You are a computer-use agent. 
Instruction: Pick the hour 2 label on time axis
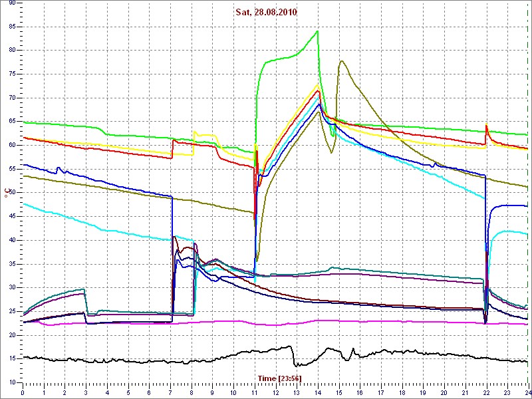[x=65, y=392]
